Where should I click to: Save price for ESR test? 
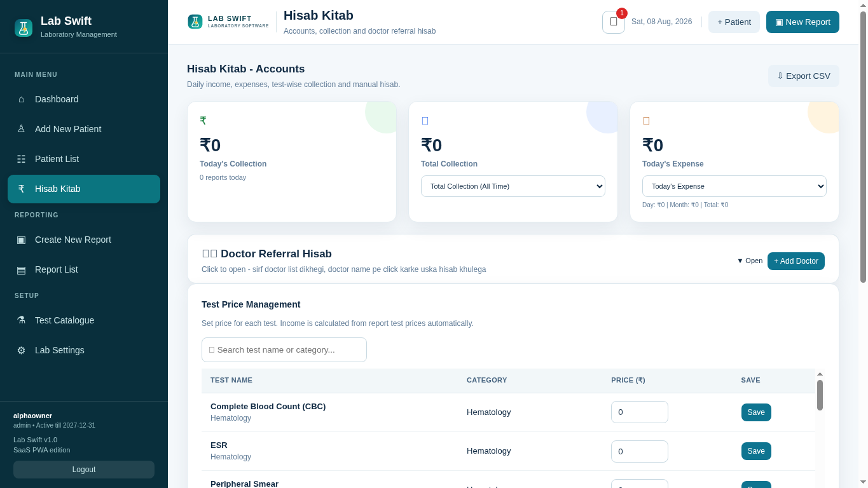pos(756,451)
